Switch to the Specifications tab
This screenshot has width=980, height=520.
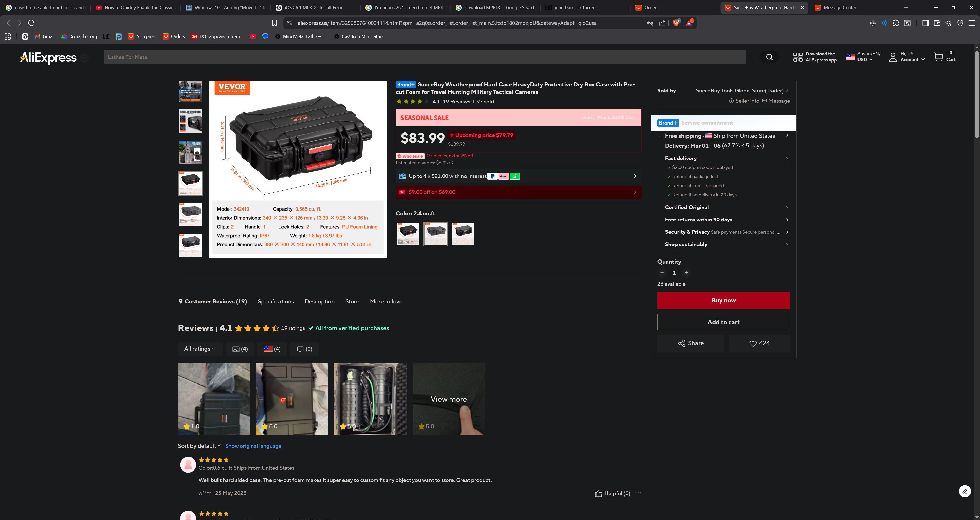point(275,301)
